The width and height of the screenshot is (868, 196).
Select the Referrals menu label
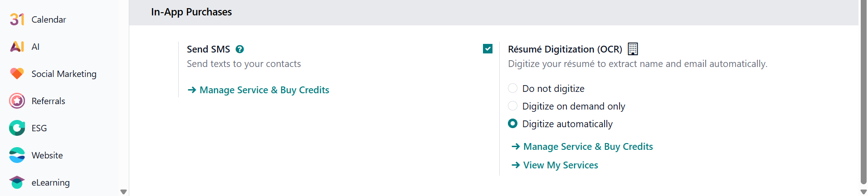(x=49, y=101)
